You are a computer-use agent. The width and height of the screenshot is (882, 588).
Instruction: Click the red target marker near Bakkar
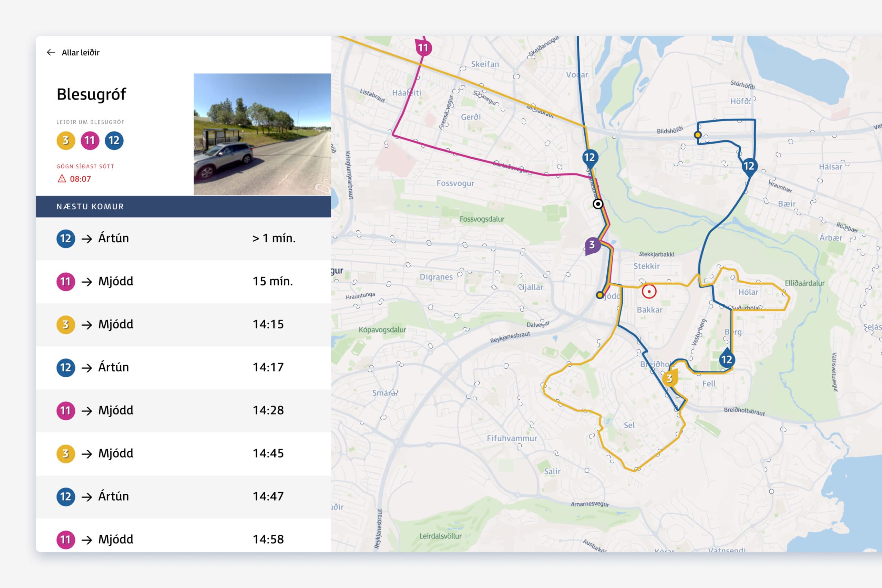coord(649,291)
